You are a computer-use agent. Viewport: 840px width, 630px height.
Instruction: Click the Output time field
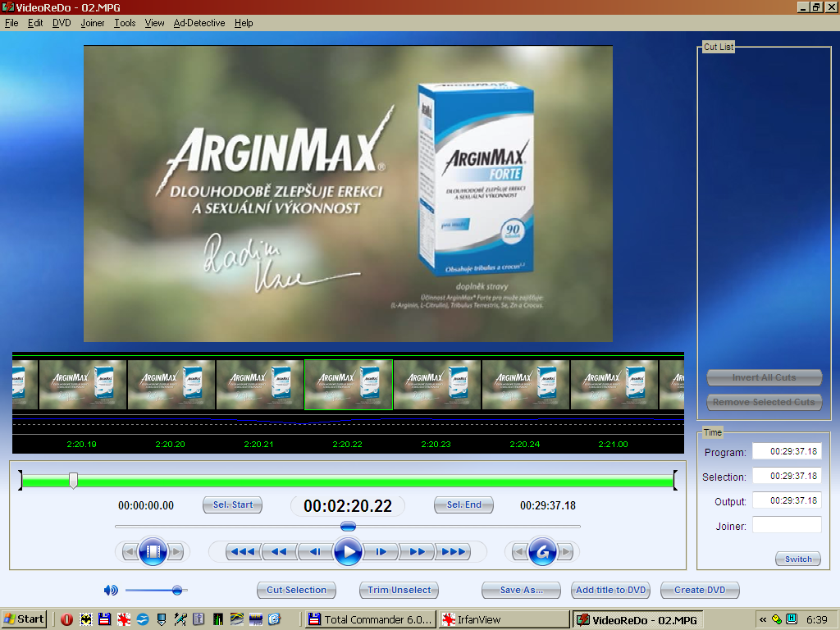[787, 500]
